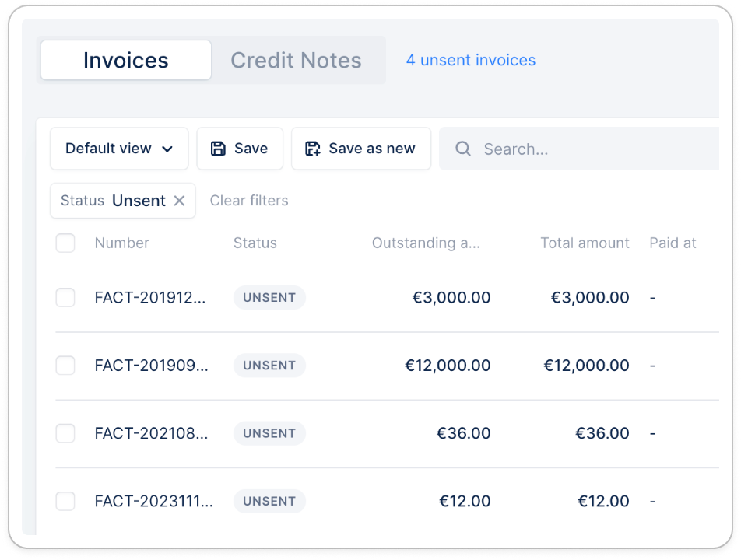Switch to the Invoices tab
This screenshot has width=741, height=560.
click(x=126, y=61)
